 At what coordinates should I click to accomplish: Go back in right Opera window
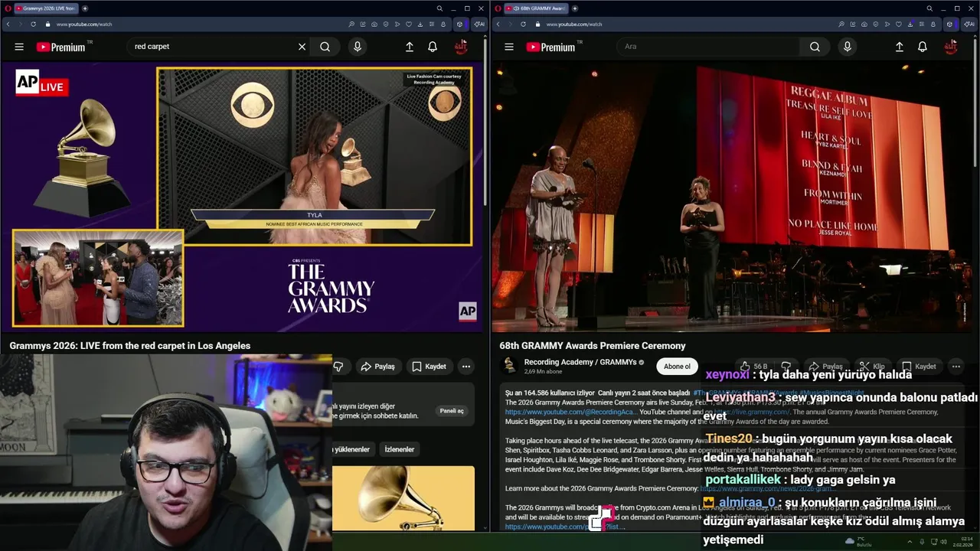point(498,24)
